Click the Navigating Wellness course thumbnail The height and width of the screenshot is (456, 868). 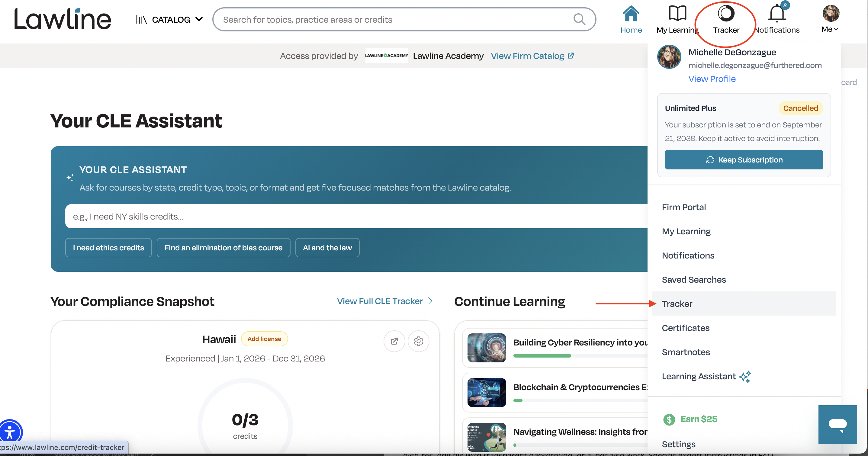[x=487, y=437]
